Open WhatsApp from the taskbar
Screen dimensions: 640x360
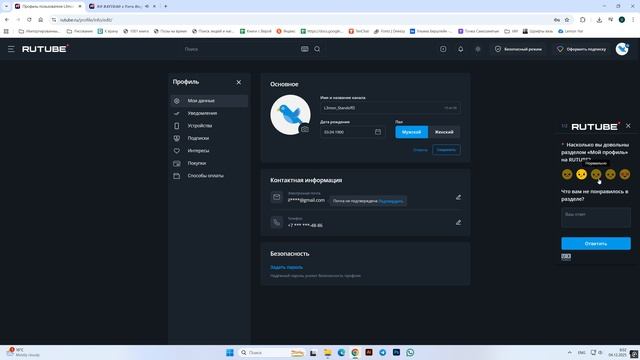tap(410, 353)
